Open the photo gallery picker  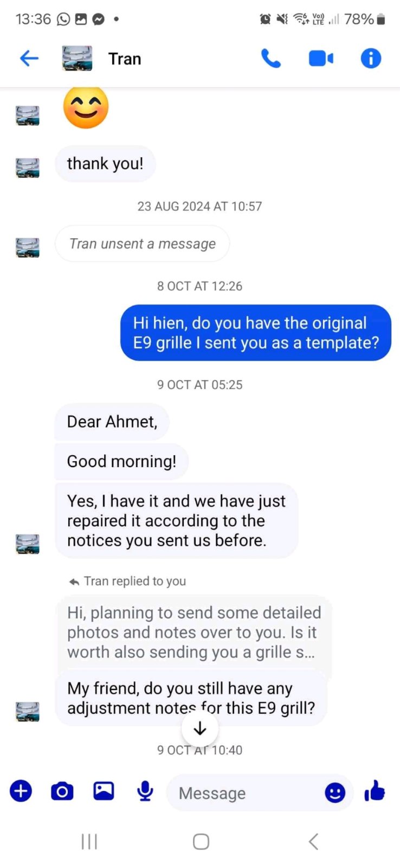click(104, 791)
